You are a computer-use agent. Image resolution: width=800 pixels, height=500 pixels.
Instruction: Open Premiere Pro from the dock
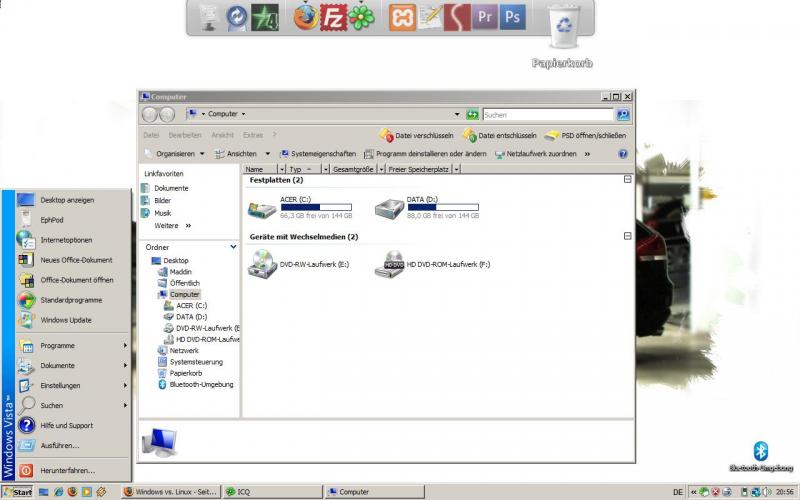pyautogui.click(x=485, y=17)
